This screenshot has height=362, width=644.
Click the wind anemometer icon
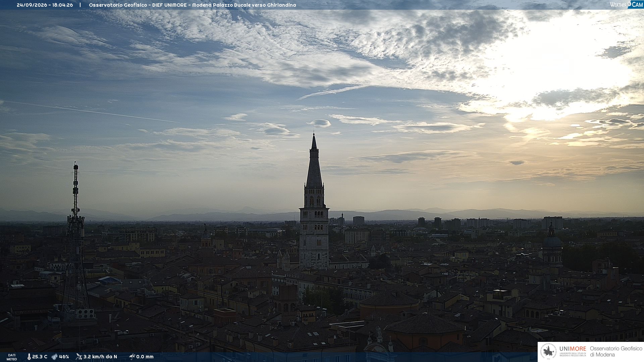point(79,357)
